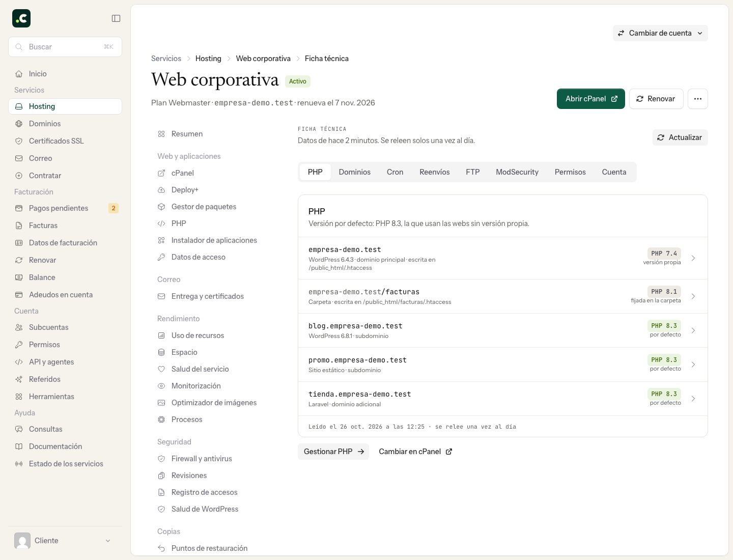Click the Renovar button near the title
The height and width of the screenshot is (560, 733).
[656, 99]
